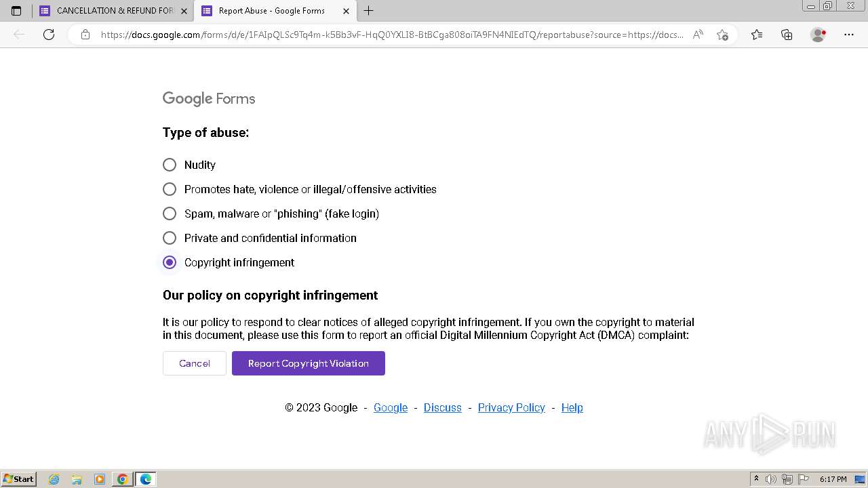Screen dimensions: 868x488
Task: View site information lock icon
Action: [85, 35]
